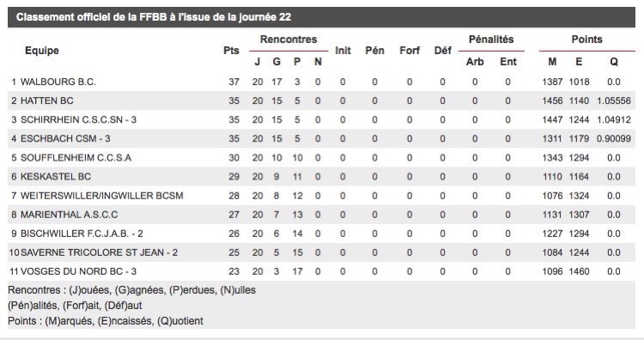Click the KESKASTEL BC row
This screenshot has width=644, height=340.
[321, 177]
